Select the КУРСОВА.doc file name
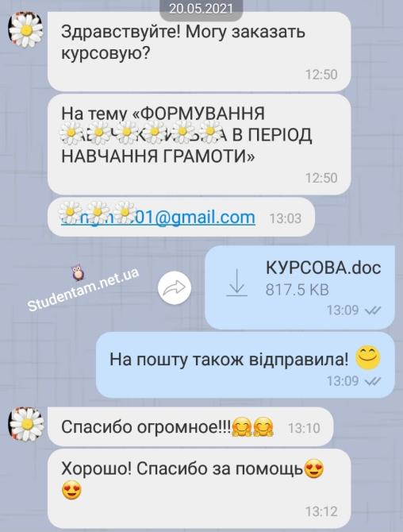The image size is (403, 532). pyautogui.click(x=324, y=268)
